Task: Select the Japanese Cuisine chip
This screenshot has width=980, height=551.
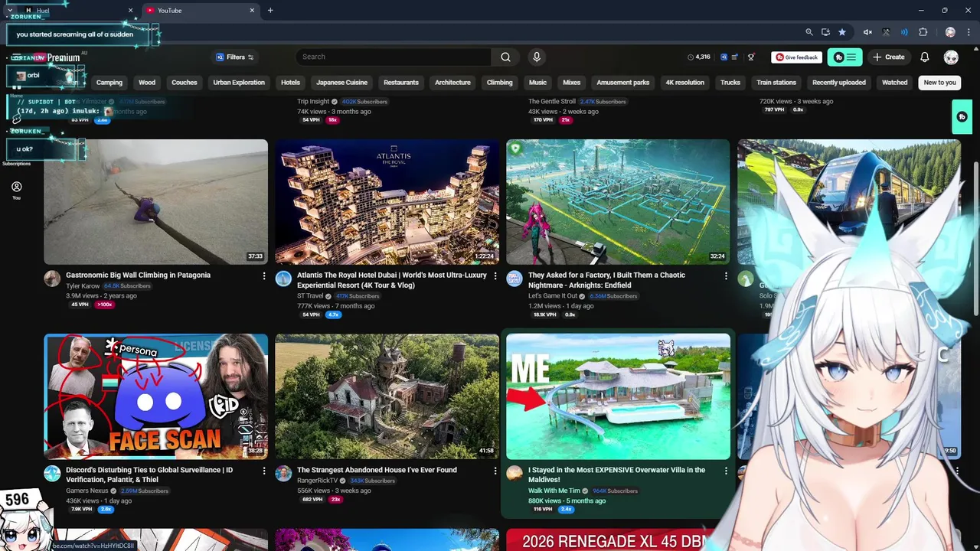Action: coord(341,83)
